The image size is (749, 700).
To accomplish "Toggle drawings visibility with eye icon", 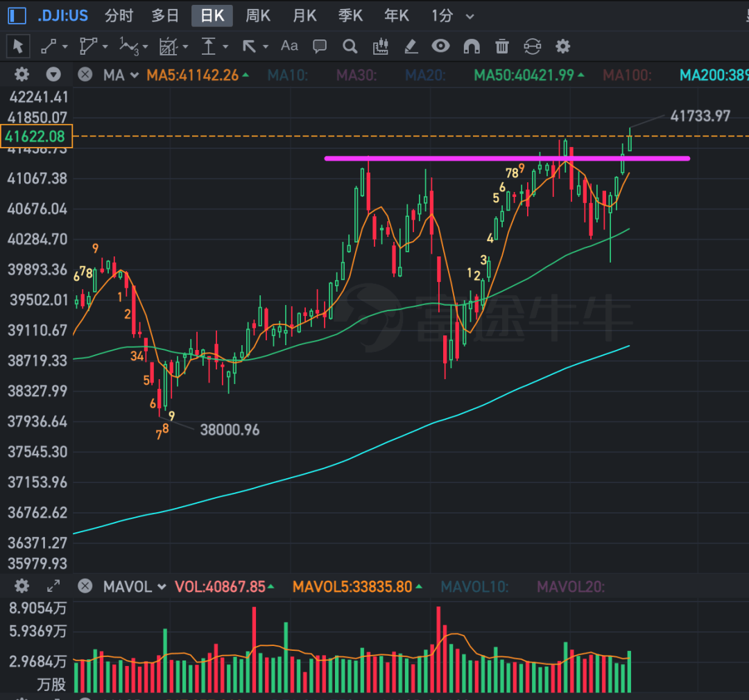I will pyautogui.click(x=440, y=46).
